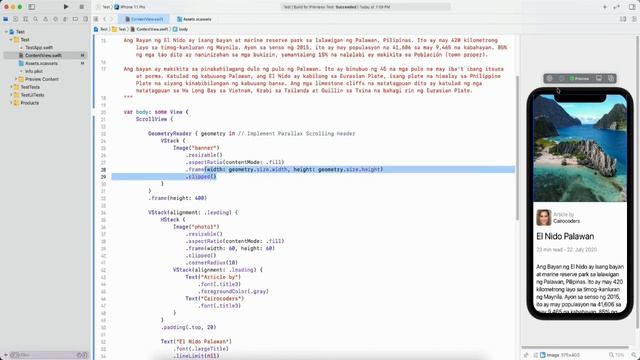This screenshot has height=360, width=640.
Task: Expand the TestUITests folder
Action: coord(11,95)
